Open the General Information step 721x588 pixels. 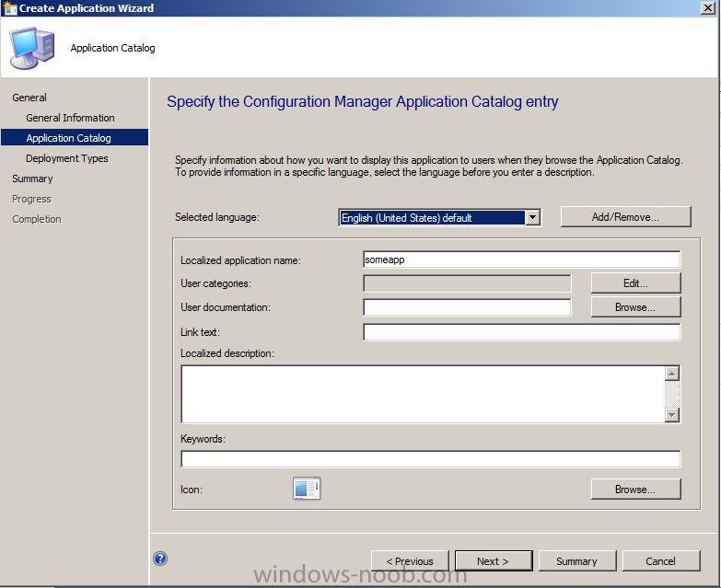(x=70, y=118)
